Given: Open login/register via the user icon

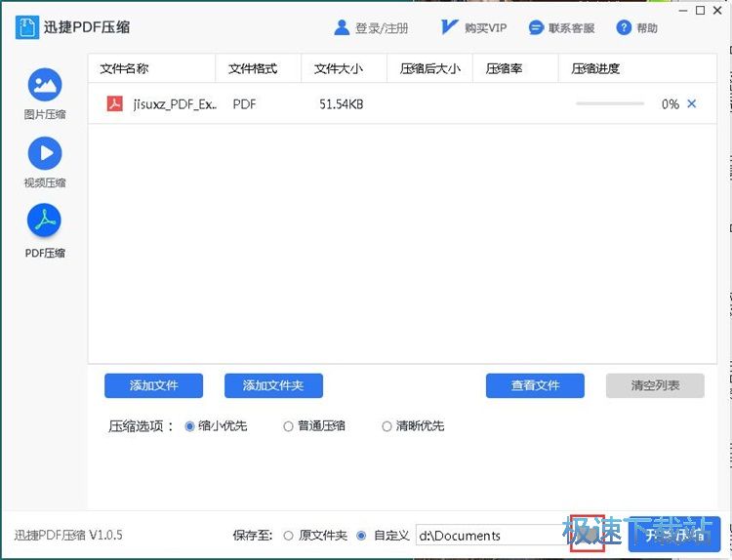Looking at the screenshot, I should coord(342,28).
